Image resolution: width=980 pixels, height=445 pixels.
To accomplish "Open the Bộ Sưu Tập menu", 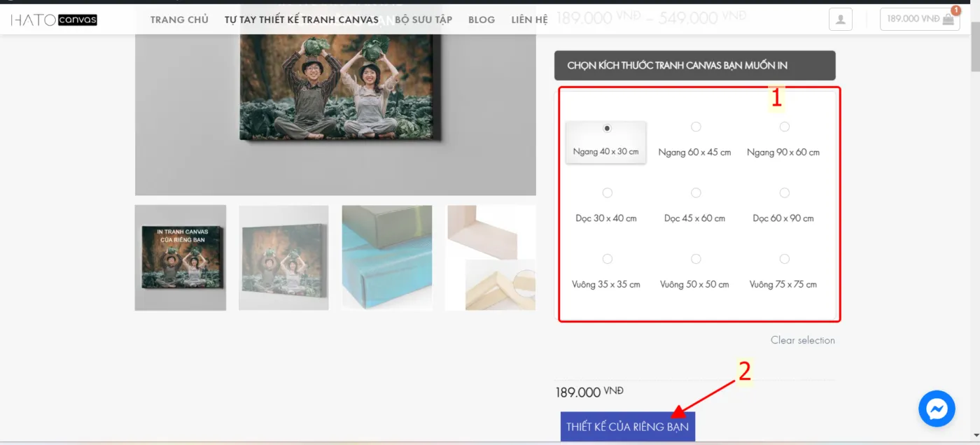I will tap(423, 20).
